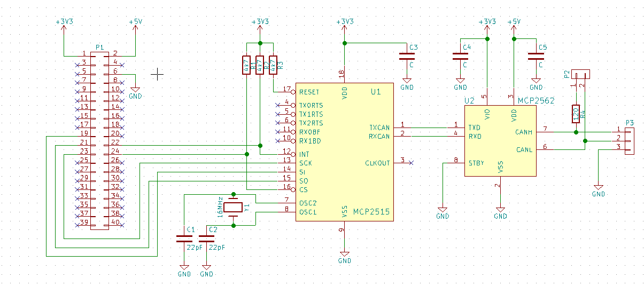Click the INT pin label on U1
Image resolution: width=644 pixels, height=286 pixels.
pyautogui.click(x=304, y=154)
